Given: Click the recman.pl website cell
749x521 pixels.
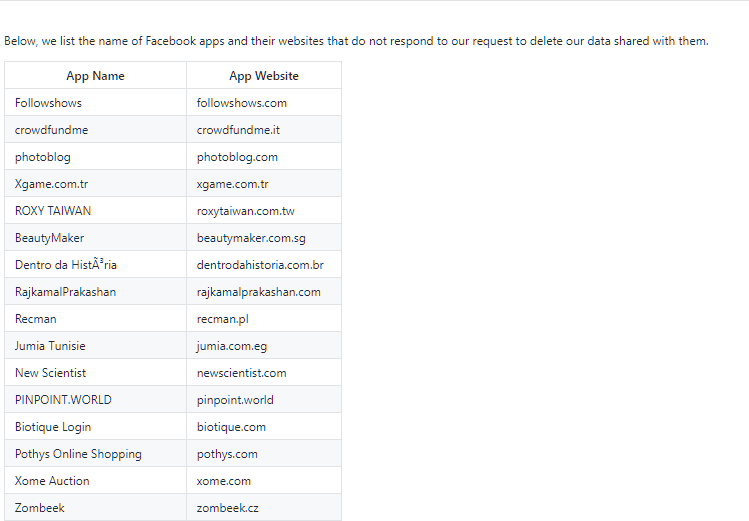Looking at the screenshot, I should (x=264, y=319).
